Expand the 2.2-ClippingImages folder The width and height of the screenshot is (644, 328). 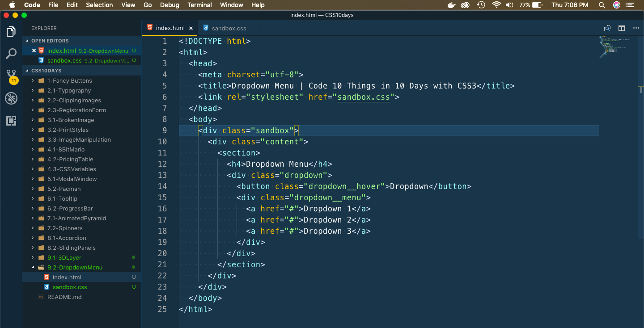pyautogui.click(x=82, y=100)
